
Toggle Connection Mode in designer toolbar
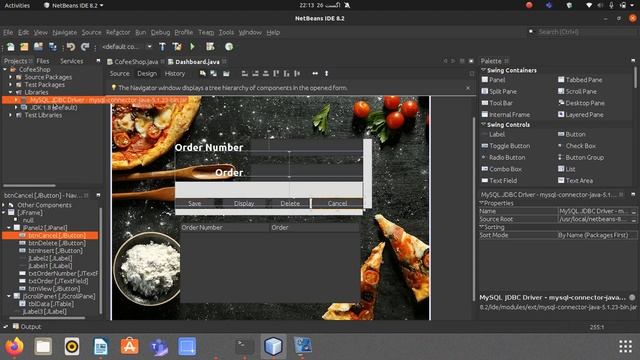[x=213, y=73]
